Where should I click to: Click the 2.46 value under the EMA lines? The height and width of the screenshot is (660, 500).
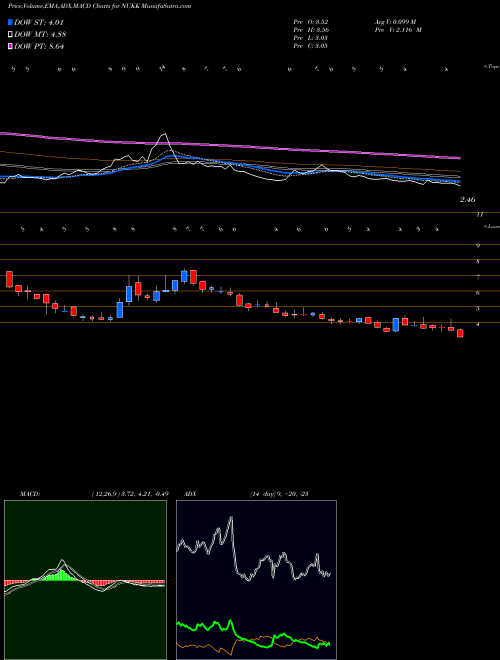point(468,200)
